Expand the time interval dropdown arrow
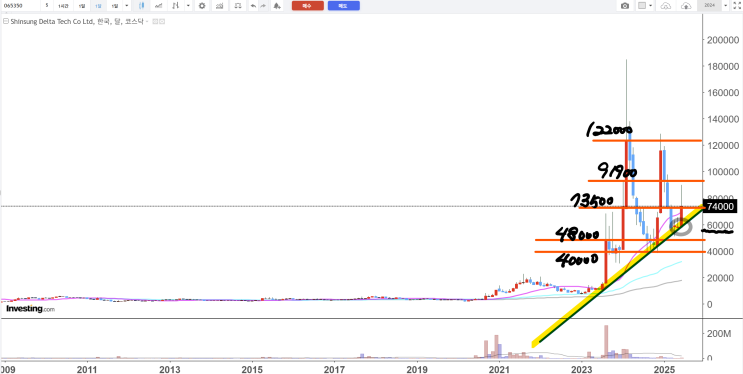 (127, 6)
